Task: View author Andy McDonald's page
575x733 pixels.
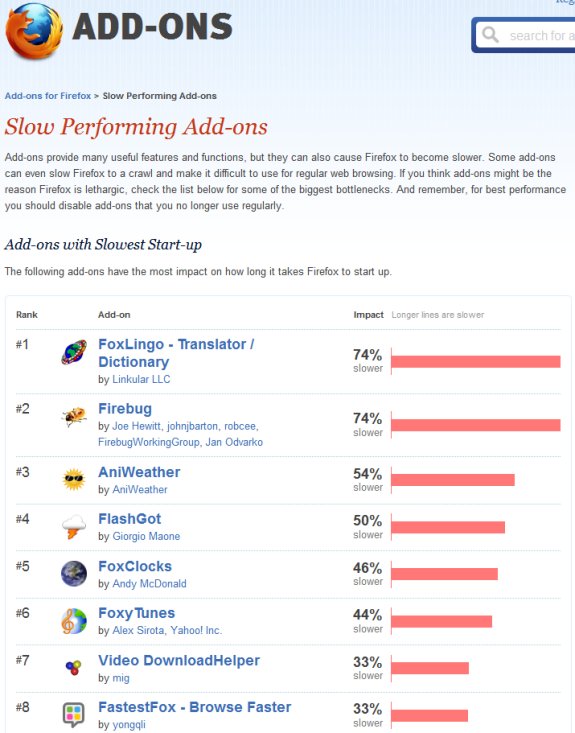Action: [x=149, y=583]
